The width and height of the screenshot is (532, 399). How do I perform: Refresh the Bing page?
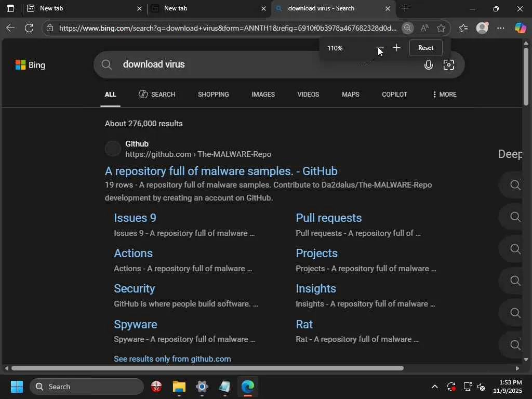[x=29, y=28]
